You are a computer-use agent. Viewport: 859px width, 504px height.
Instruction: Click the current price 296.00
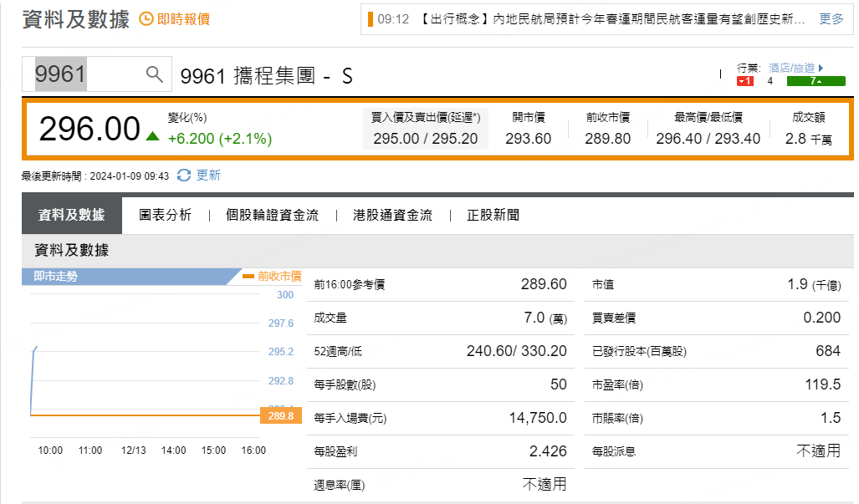[89, 130]
